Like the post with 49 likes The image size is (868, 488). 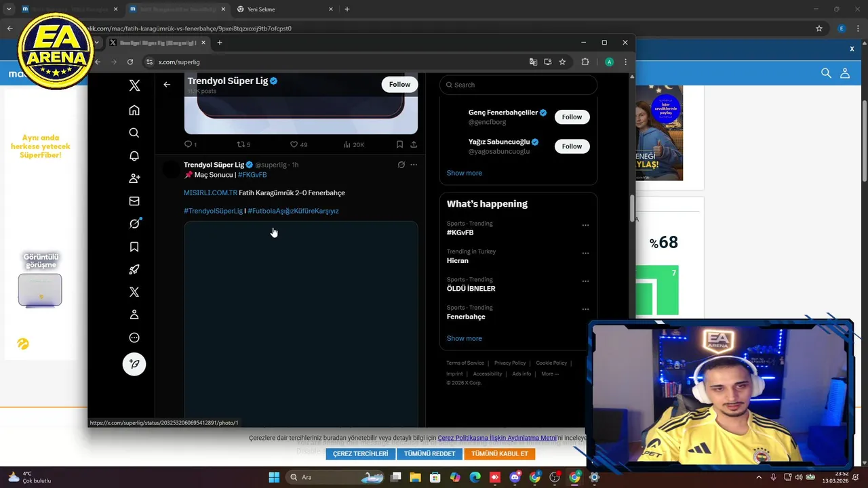[x=298, y=144]
